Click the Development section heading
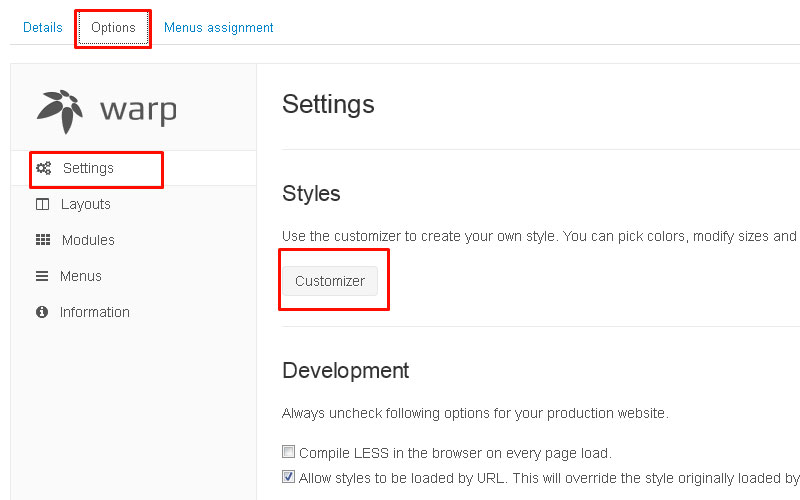800x500 pixels. click(x=346, y=370)
